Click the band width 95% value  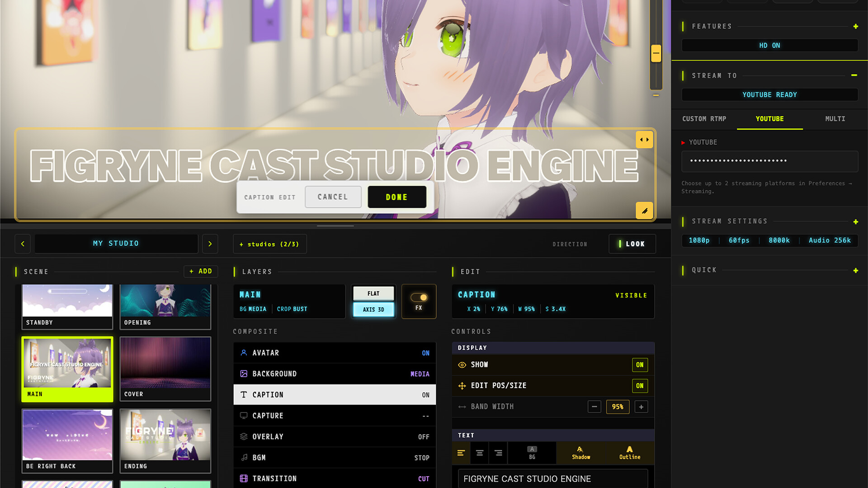click(618, 407)
